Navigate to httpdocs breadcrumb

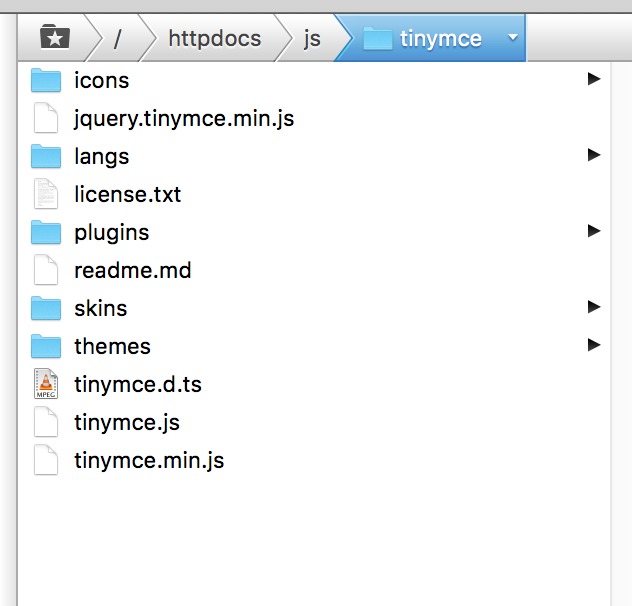tap(214, 39)
